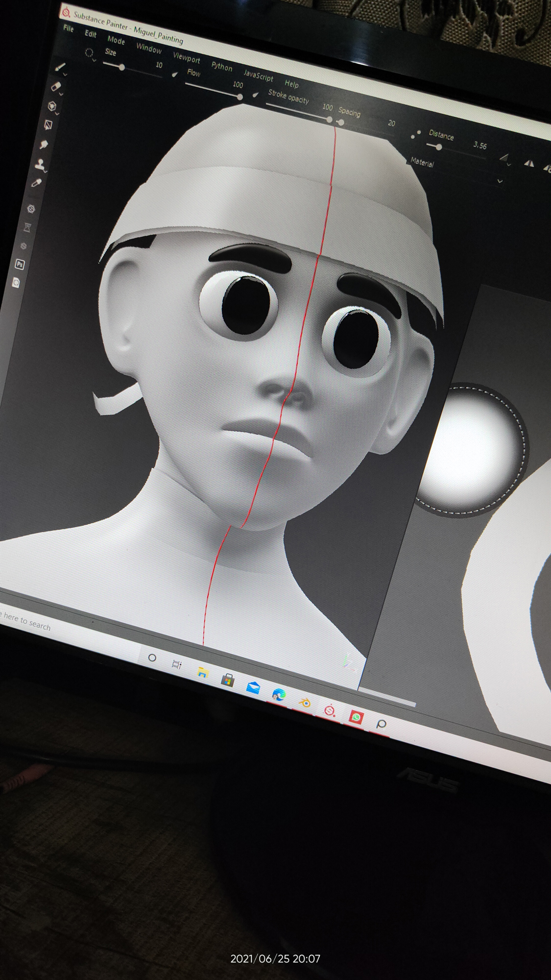Viewport: 551px width, 980px height.
Task: Expand the Eraser tool options arrow
Action: [x=61, y=95]
